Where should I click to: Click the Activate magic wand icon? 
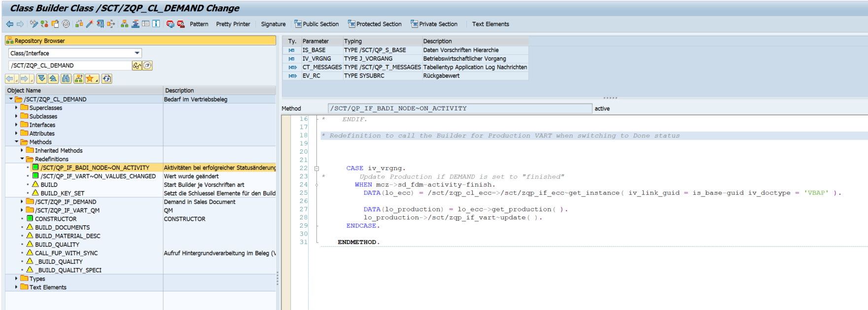89,24
